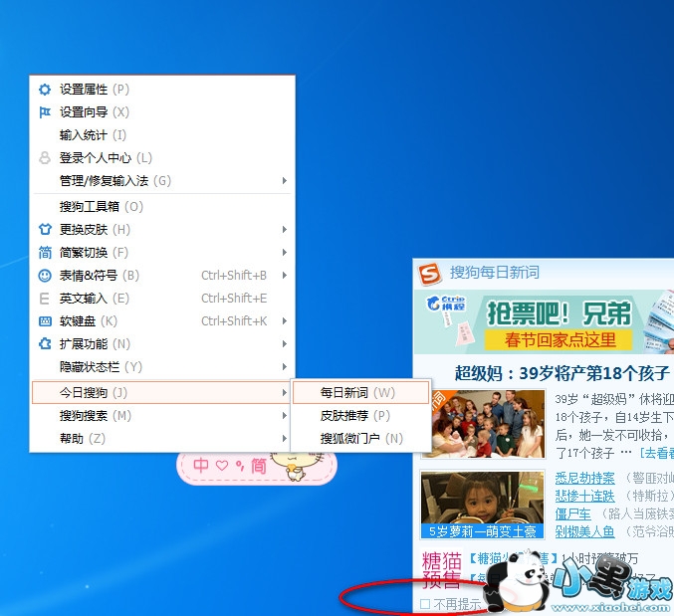This screenshot has height=616, width=674.
Task: Click the gear icon beside 设置属性
Action: click(45, 90)
